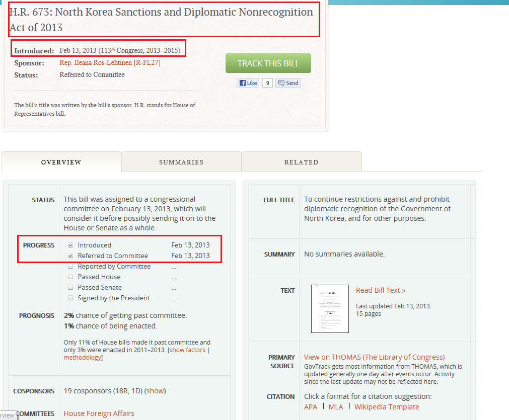Select the Wikipedia Template citation format
The width and height of the screenshot is (509, 420).
coord(387,407)
